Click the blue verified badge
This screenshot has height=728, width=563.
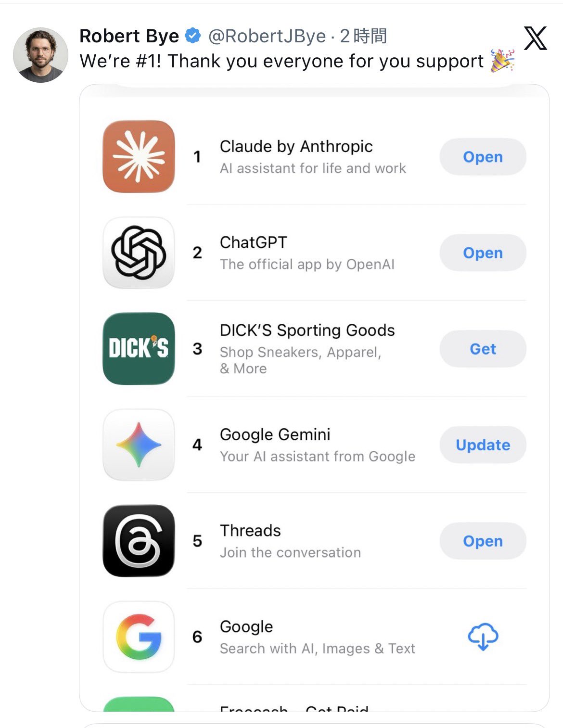click(193, 36)
